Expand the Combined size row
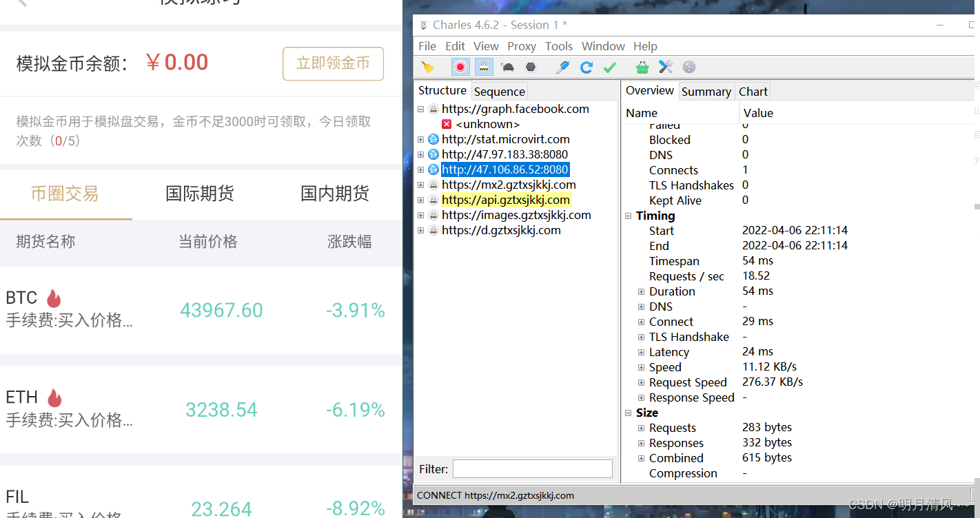This screenshot has width=980, height=518. coord(642,458)
